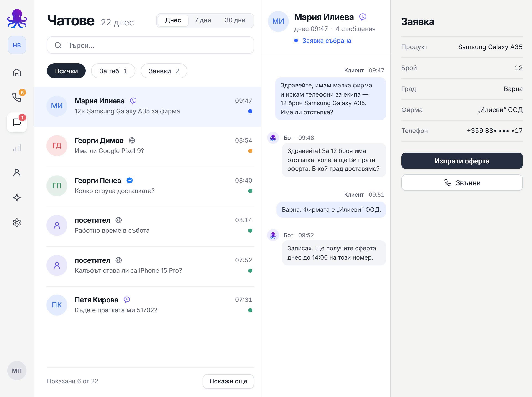Click the Изпрати оферта button
The width and height of the screenshot is (532, 397).
[x=462, y=161]
